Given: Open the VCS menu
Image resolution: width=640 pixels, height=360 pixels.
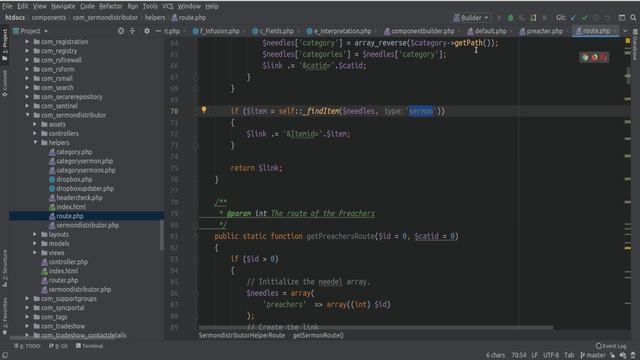Looking at the screenshot, I should pos(168,6).
